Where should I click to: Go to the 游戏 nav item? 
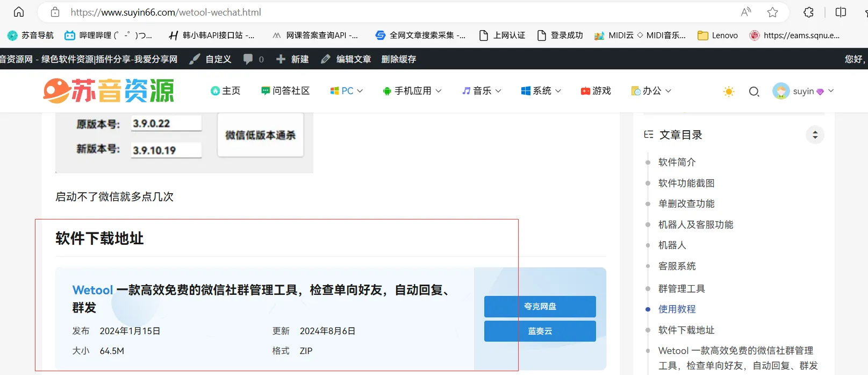pyautogui.click(x=596, y=91)
